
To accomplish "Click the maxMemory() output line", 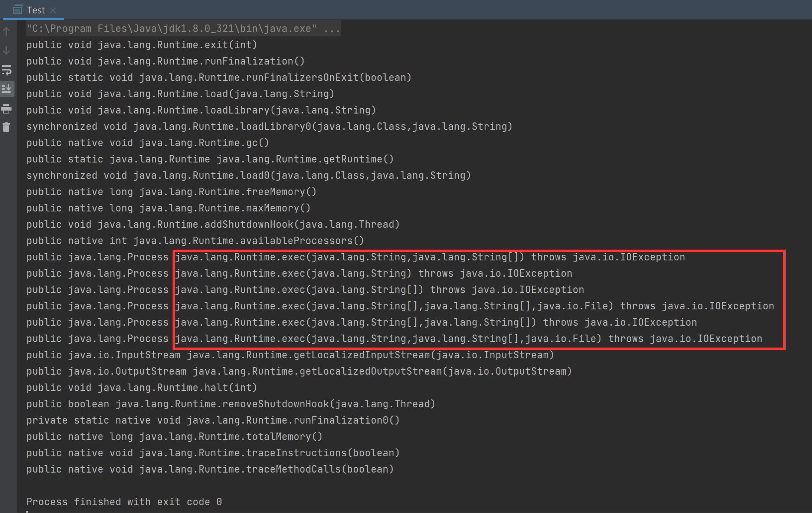I will coord(168,208).
